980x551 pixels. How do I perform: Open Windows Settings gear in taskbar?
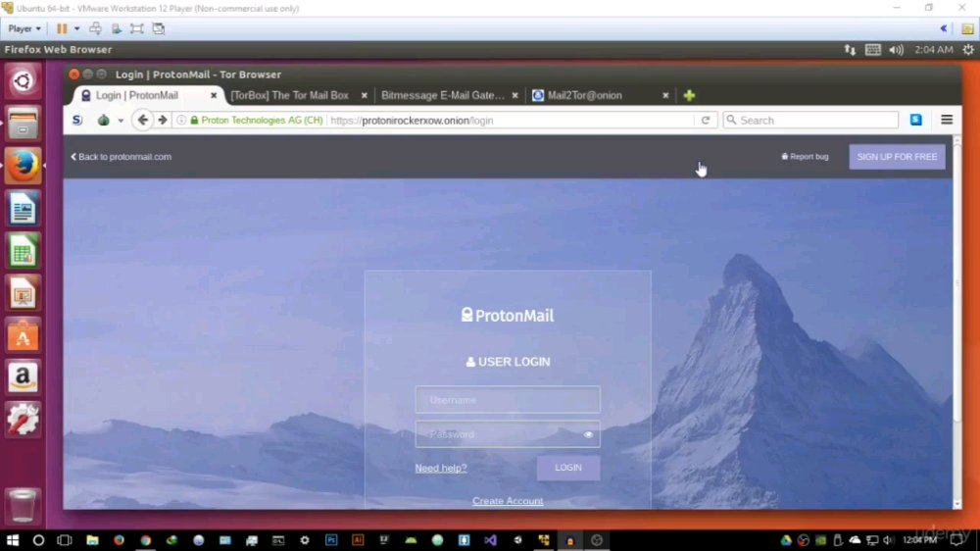click(305, 540)
